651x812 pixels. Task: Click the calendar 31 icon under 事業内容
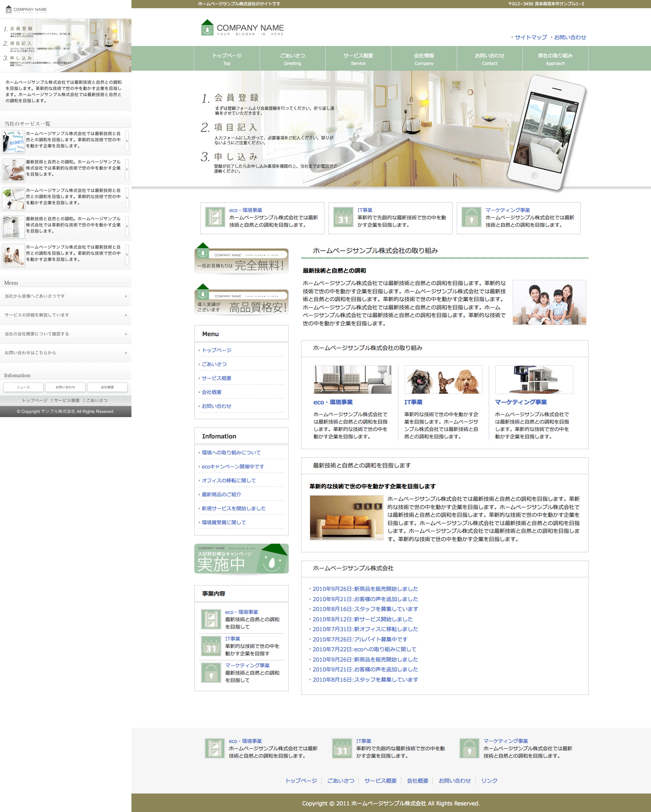211,646
